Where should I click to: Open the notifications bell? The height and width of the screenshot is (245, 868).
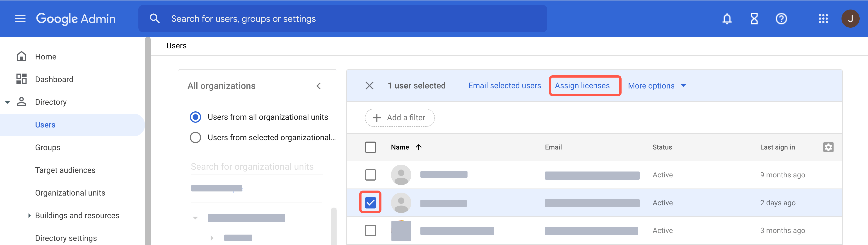(727, 19)
